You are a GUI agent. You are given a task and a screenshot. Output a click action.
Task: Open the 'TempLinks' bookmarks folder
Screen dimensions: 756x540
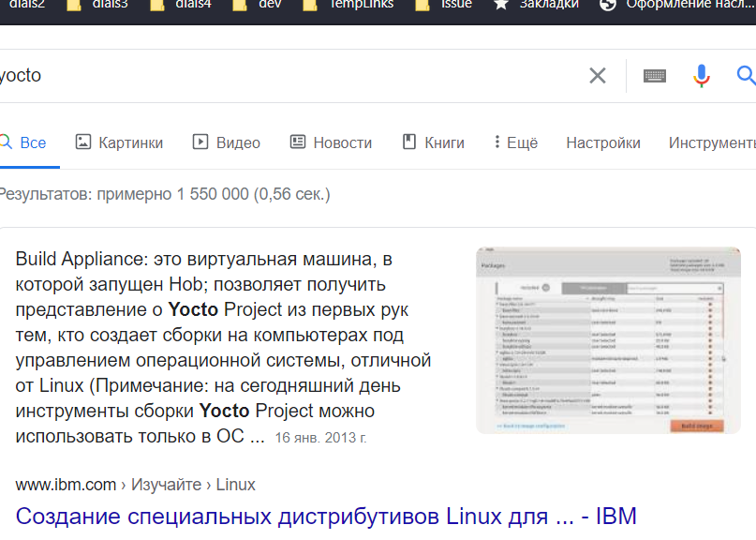click(348, 5)
